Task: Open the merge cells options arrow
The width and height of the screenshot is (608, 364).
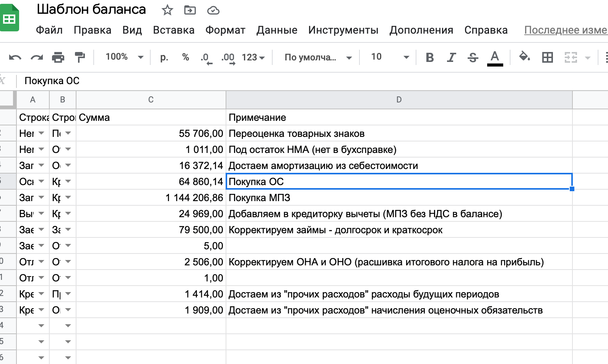Action: [x=588, y=58]
